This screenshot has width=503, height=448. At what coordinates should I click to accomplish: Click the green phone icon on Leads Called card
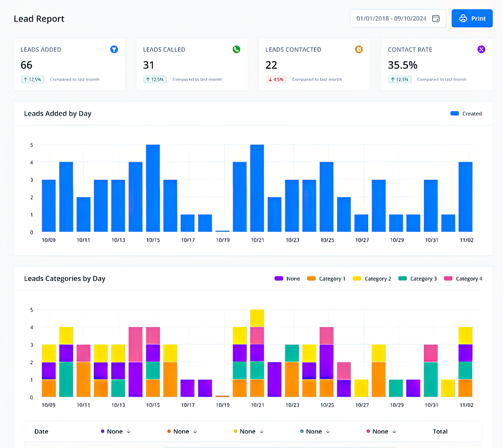[x=236, y=50]
